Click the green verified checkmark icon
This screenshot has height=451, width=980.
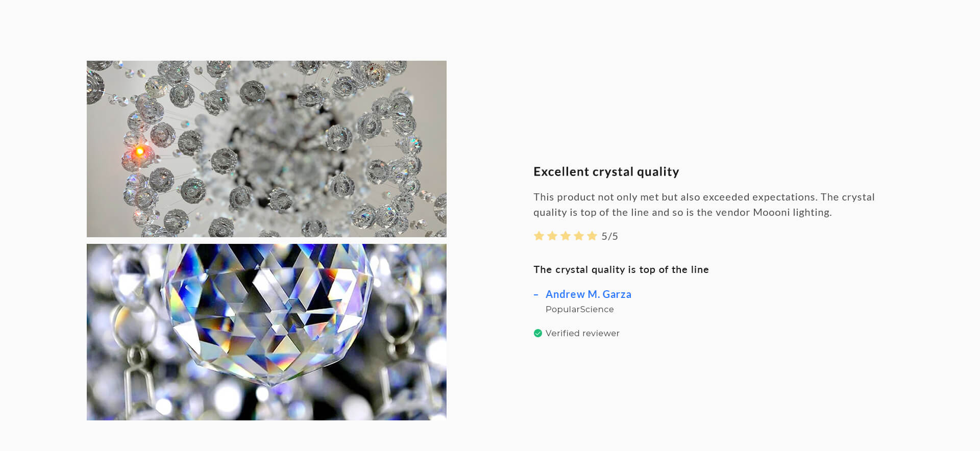click(x=537, y=333)
